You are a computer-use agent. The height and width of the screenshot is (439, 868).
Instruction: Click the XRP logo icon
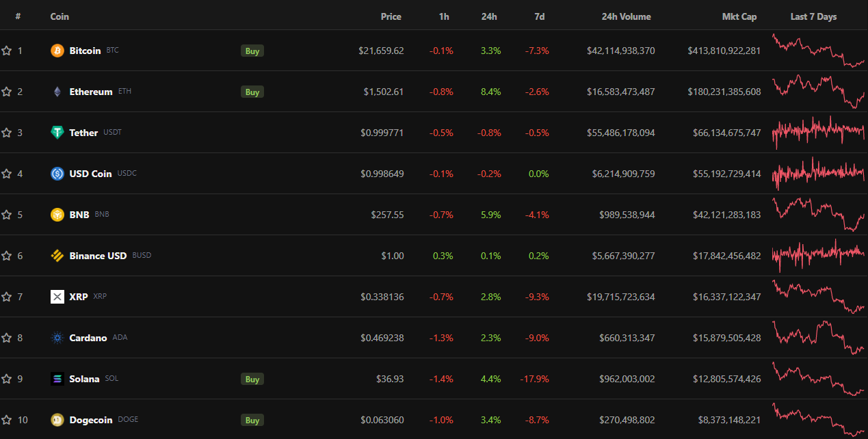coord(57,297)
